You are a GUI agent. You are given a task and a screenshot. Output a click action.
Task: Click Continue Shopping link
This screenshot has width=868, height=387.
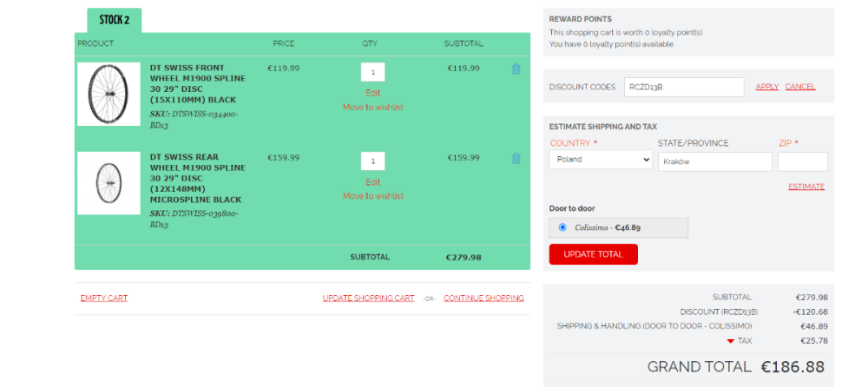click(483, 298)
